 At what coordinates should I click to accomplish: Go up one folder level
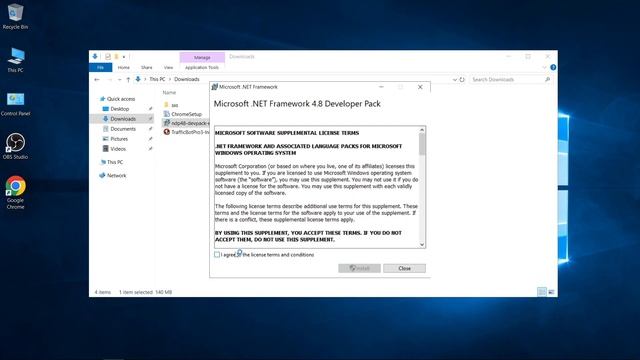click(x=128, y=80)
